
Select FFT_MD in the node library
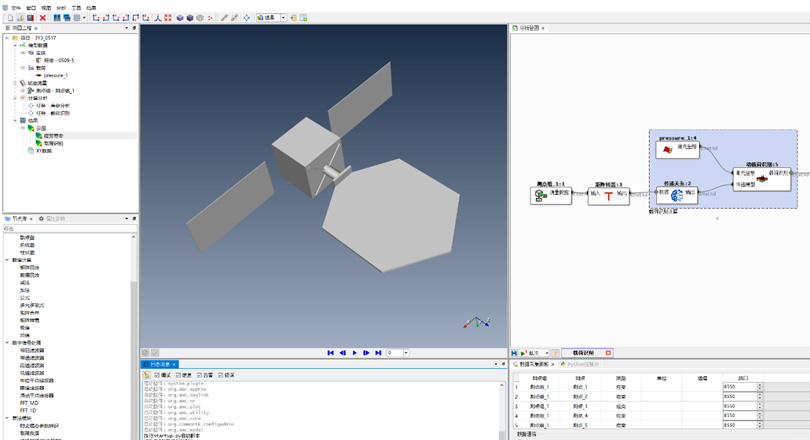[29, 403]
